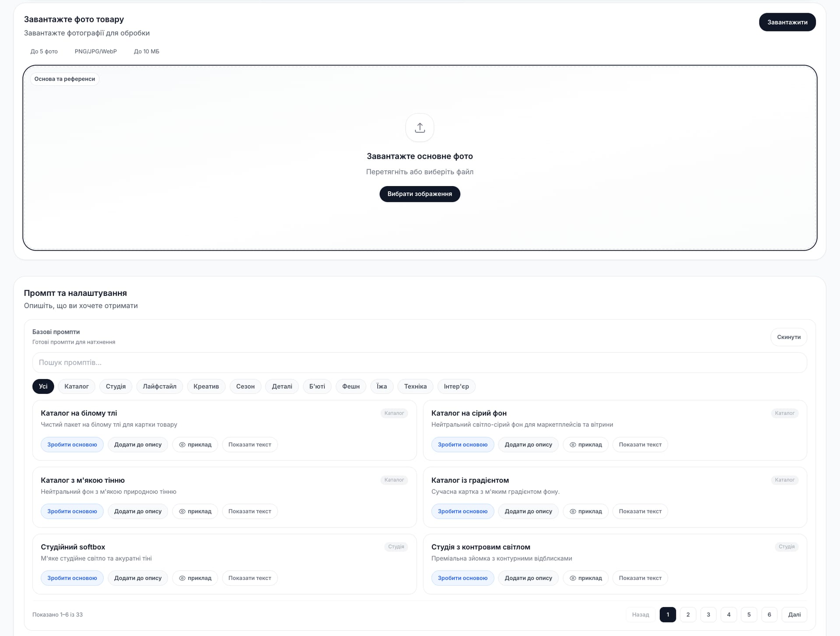The width and height of the screenshot is (840, 636).
Task: Add Каталог на білому тлі to description
Action: tap(138, 444)
